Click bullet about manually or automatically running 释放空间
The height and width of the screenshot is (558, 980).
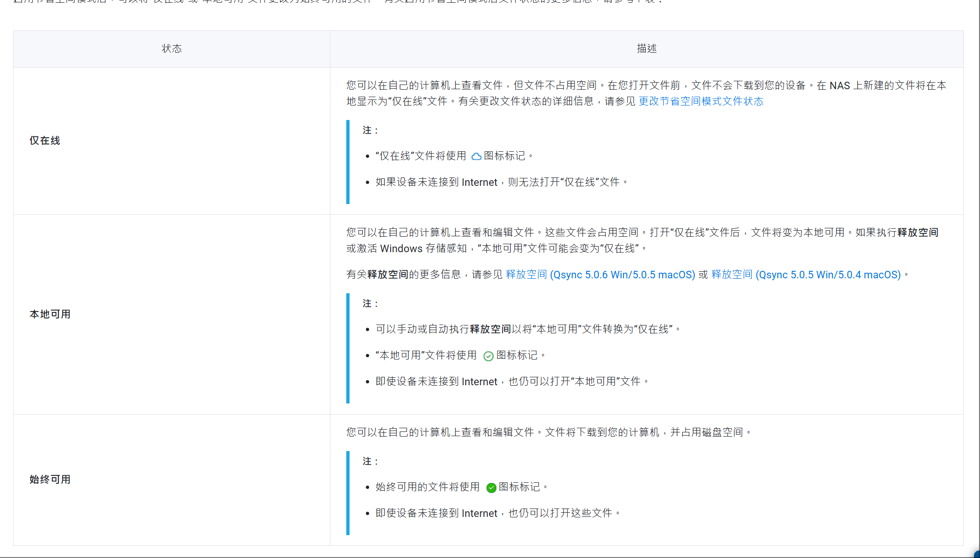coord(528,329)
